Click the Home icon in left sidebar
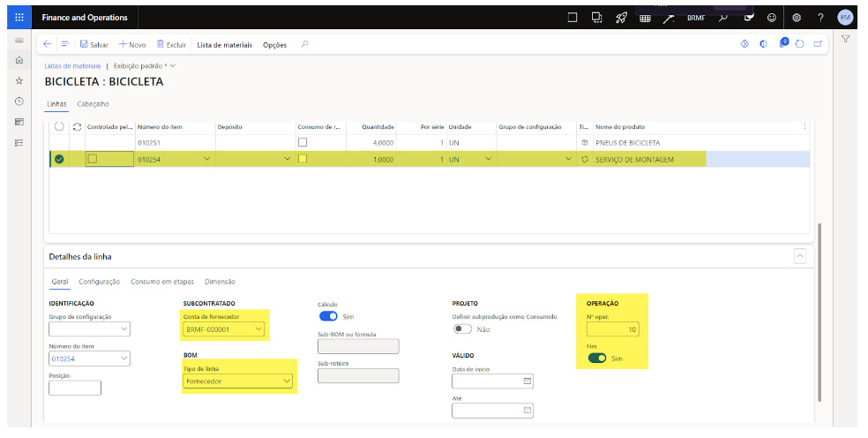The height and width of the screenshot is (438, 868). coord(19,61)
